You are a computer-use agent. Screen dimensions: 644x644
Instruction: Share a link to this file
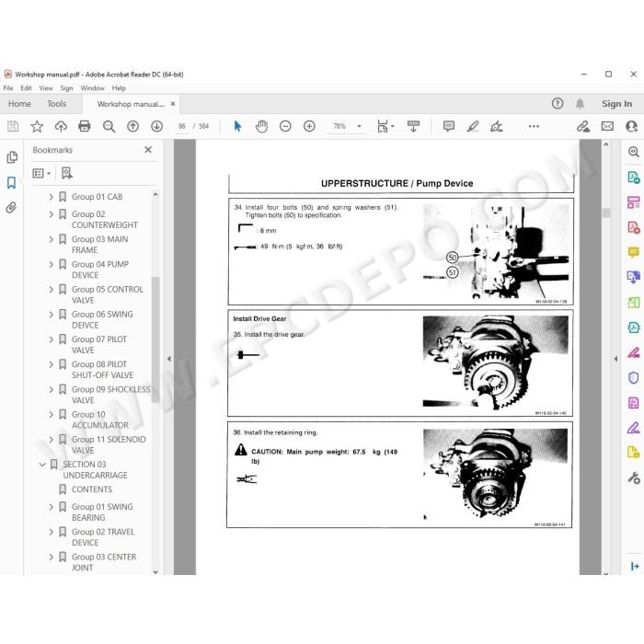583,126
